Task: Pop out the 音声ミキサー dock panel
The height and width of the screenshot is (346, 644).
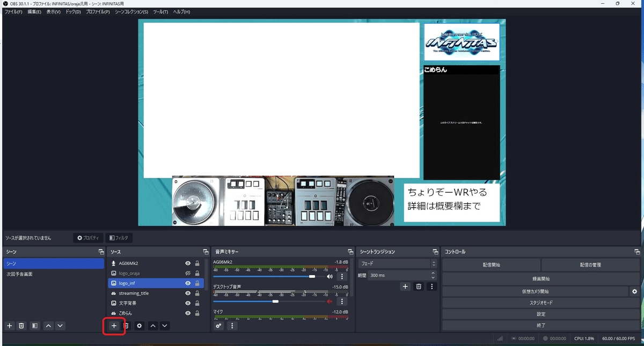Action: pos(350,252)
